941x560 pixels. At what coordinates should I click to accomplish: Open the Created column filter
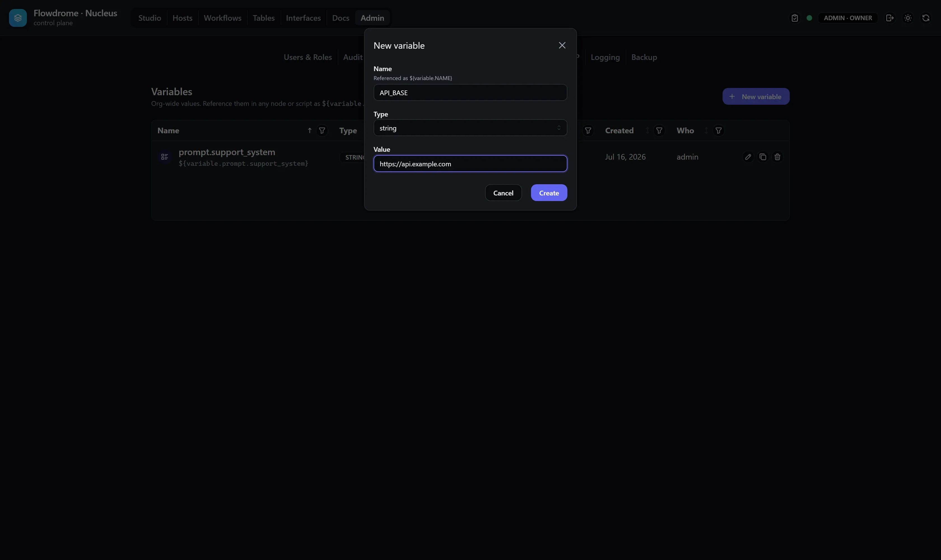tap(659, 130)
